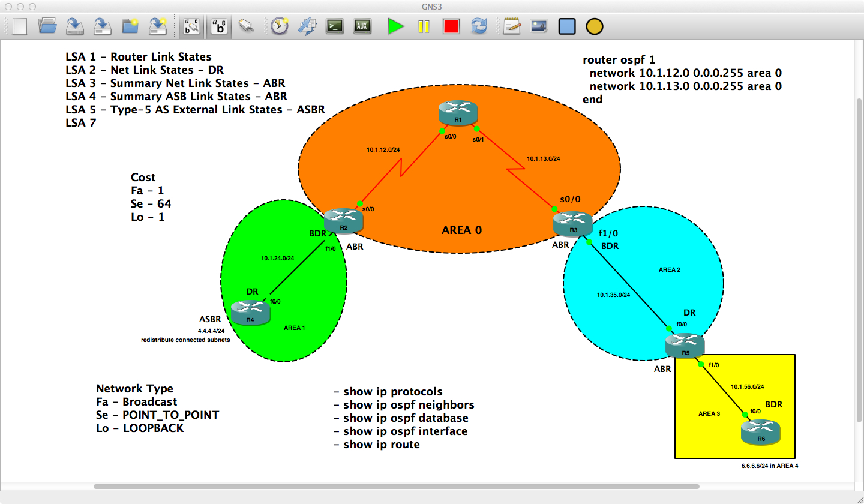Select router R4, the ASBR in Area 1
Screen dimensions: 864x504
(x=250, y=311)
